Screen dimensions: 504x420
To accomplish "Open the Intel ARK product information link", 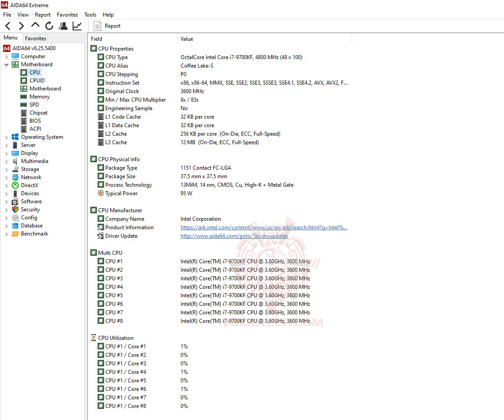I will tap(263, 227).
